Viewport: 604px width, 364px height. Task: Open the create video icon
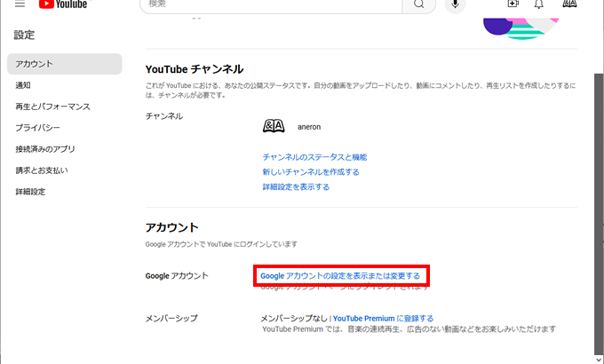point(513,4)
